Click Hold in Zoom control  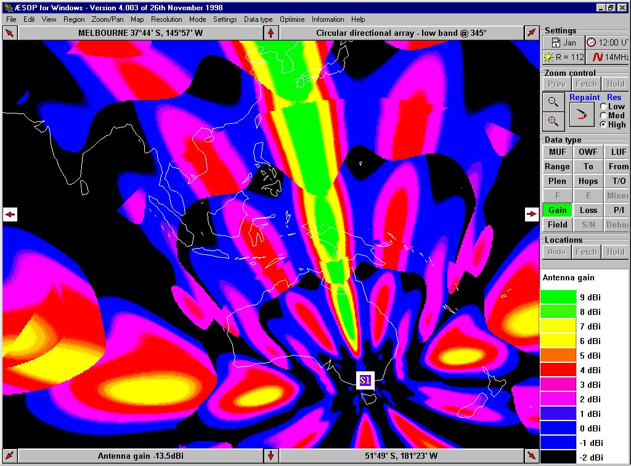pyautogui.click(x=615, y=84)
